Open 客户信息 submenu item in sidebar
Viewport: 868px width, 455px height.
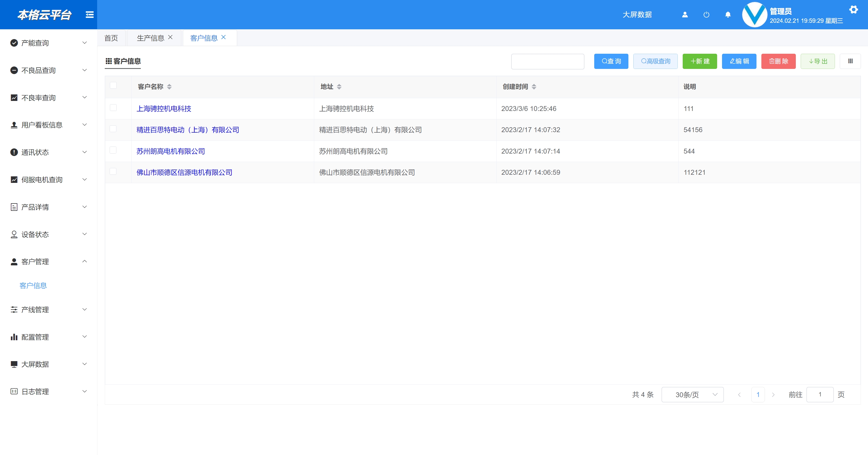pos(33,285)
